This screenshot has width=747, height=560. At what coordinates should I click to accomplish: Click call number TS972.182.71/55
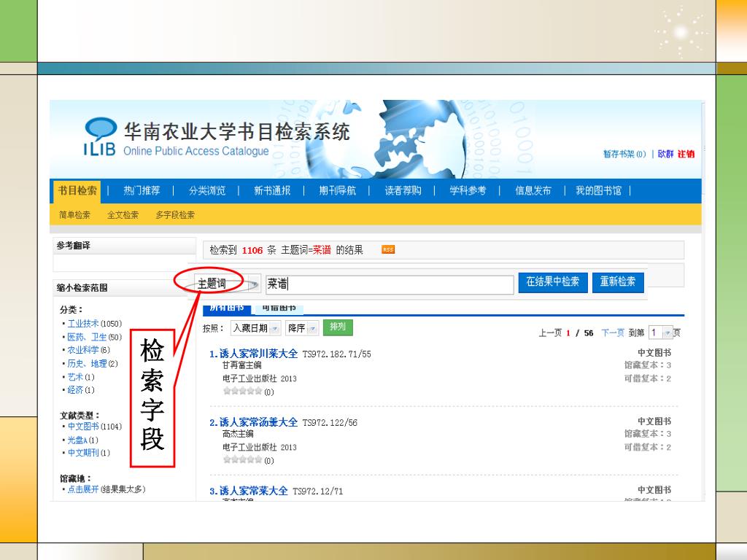click(x=336, y=354)
